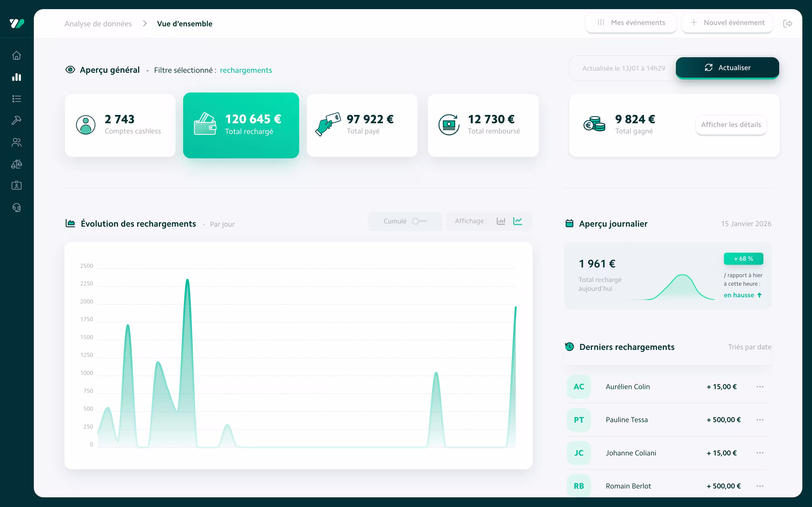
Task: Open Mes événements button
Action: [x=631, y=23]
